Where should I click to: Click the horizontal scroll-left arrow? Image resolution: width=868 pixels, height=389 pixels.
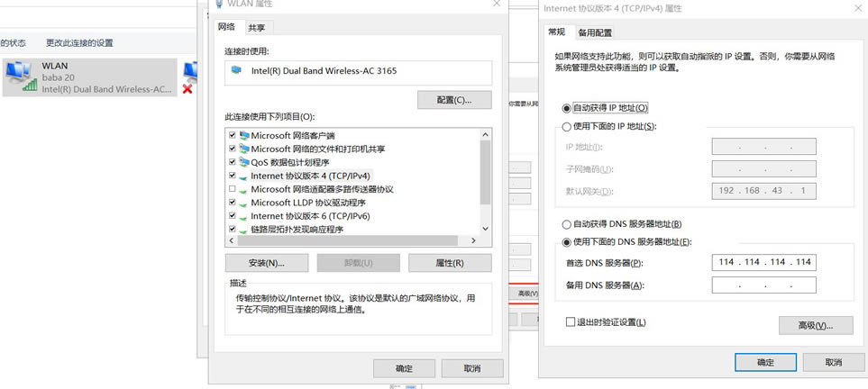point(232,240)
